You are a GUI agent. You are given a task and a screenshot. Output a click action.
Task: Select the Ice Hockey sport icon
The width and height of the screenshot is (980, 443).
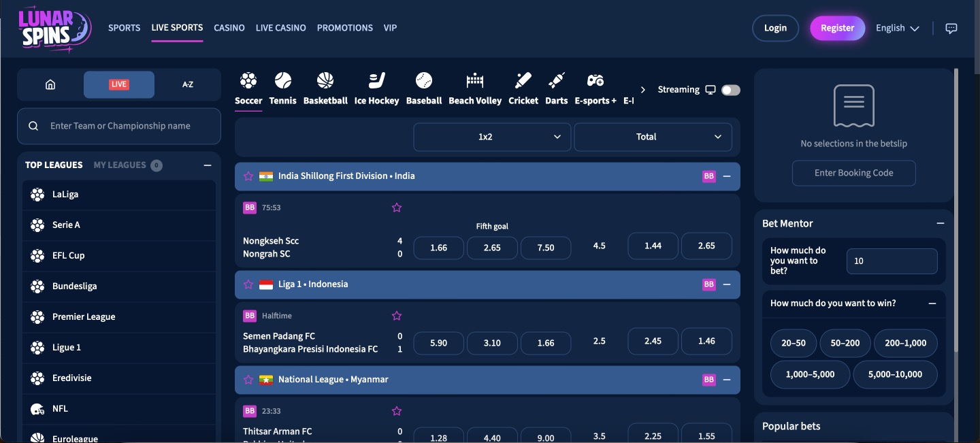[376, 82]
